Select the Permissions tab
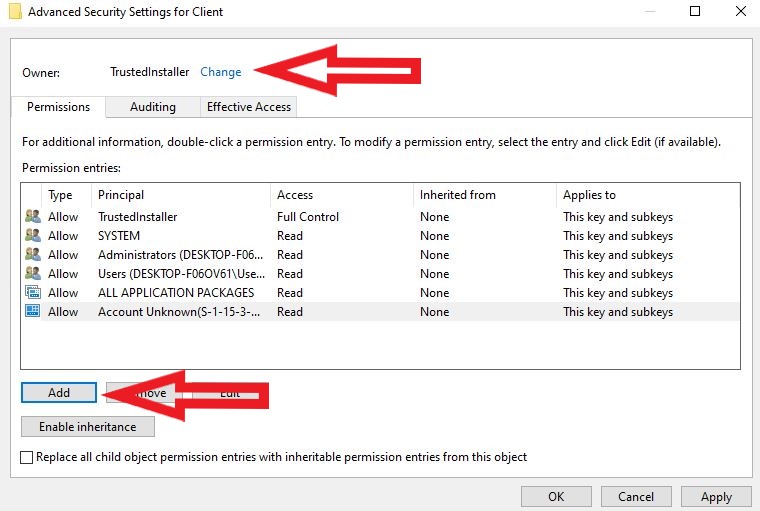760x511 pixels. click(x=58, y=107)
